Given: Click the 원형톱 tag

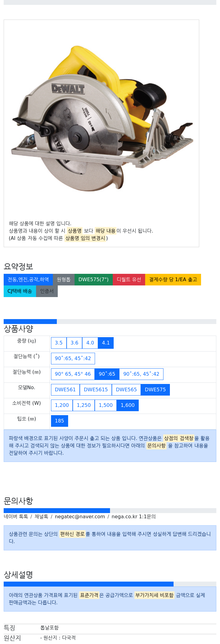Looking at the screenshot, I should point(64,280).
